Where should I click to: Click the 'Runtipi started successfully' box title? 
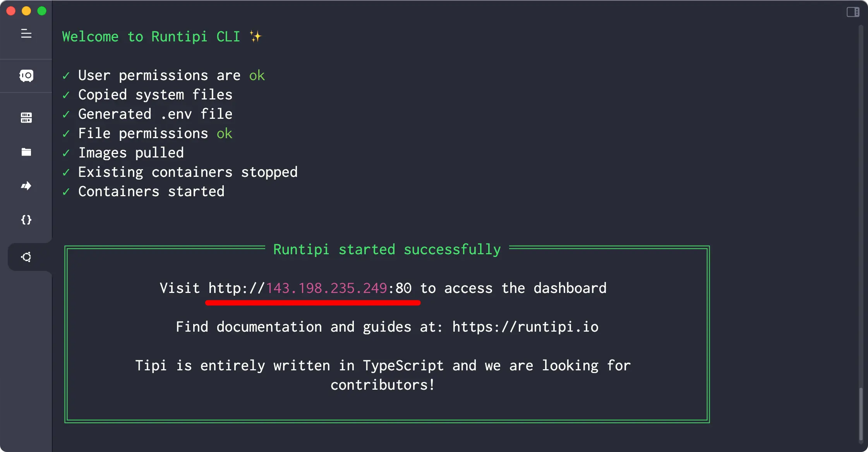coord(387,250)
